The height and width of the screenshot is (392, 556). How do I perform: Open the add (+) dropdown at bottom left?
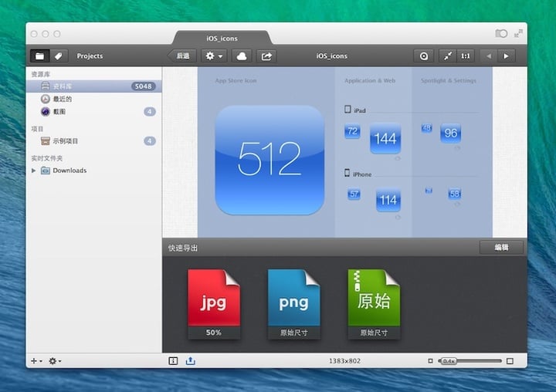[x=36, y=361]
